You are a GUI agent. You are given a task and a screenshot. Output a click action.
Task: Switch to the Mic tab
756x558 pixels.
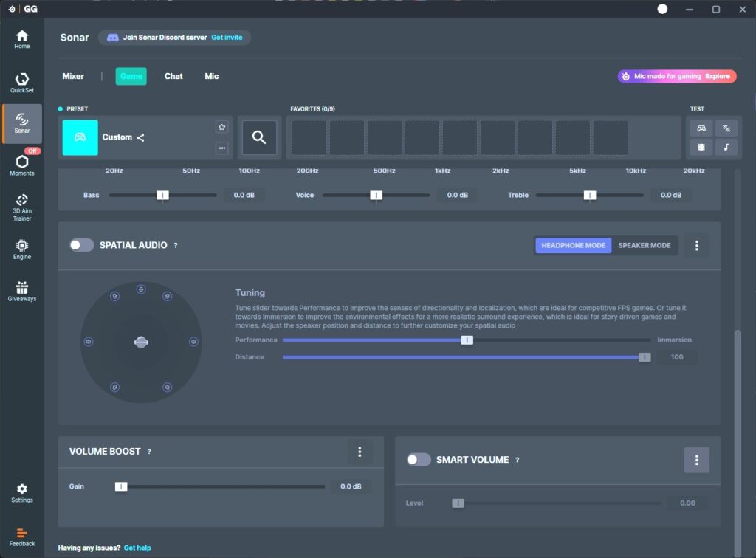click(212, 76)
